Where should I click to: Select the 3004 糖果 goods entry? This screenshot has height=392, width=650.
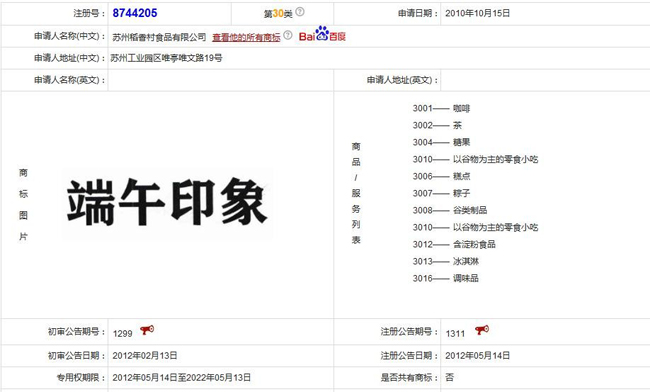[x=441, y=143]
